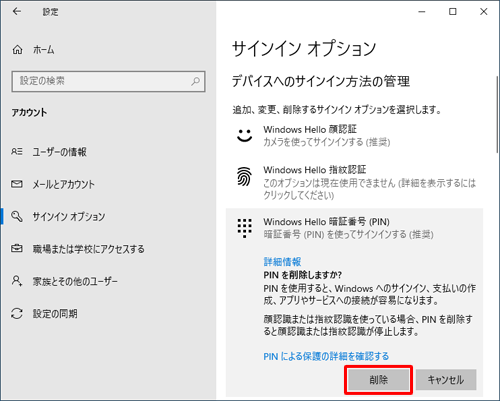Viewport: 500px width, 401px height.
Task: Click the 家族とその他のユーザー person-plus icon
Action: [17, 281]
